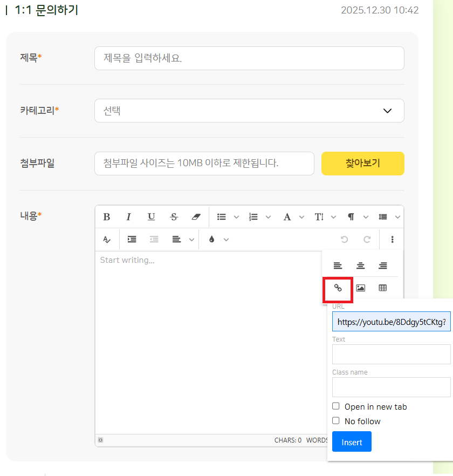453x476 pixels.
Task: Redo the last action
Action: click(x=367, y=240)
